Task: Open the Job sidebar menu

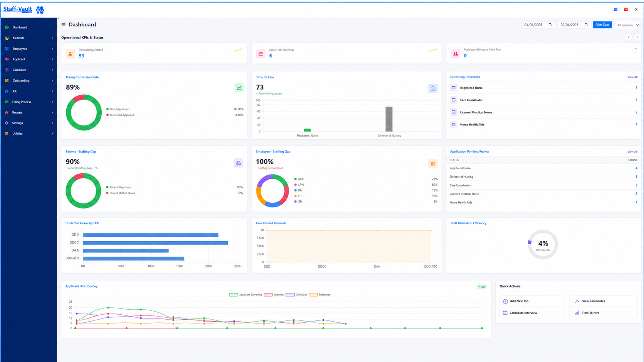Action: point(29,91)
